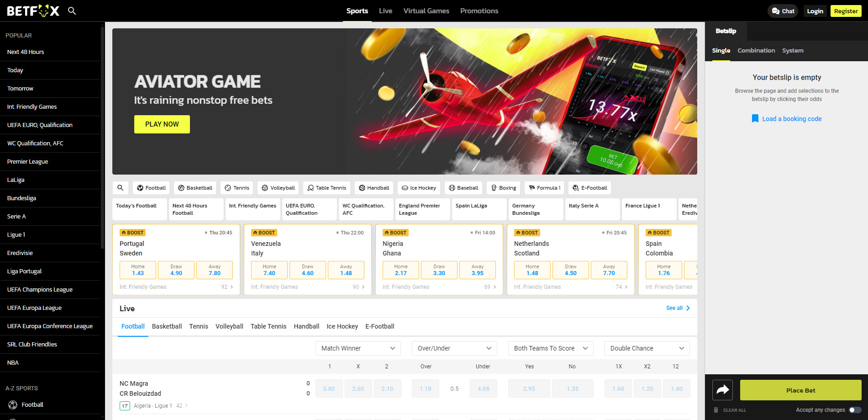Click the share betslip arrow icon
This screenshot has width=868, height=420.
pos(722,390)
